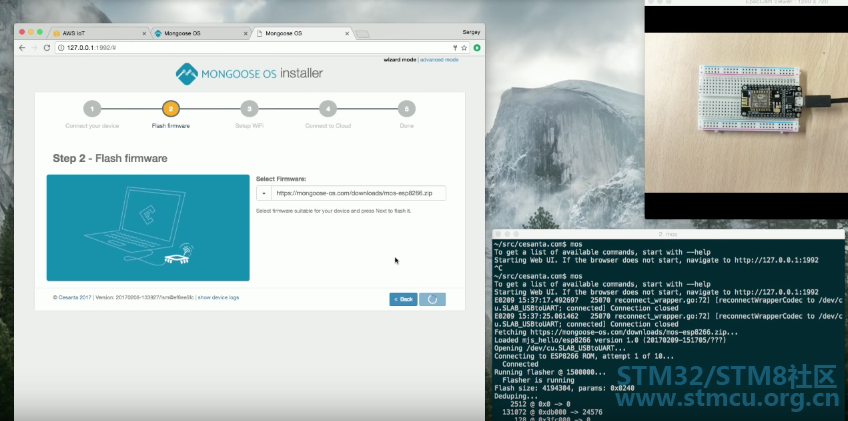Click the loading Next button
848x421 pixels.
pos(432,299)
